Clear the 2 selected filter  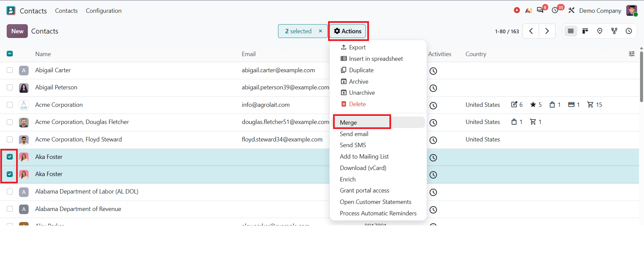click(320, 31)
